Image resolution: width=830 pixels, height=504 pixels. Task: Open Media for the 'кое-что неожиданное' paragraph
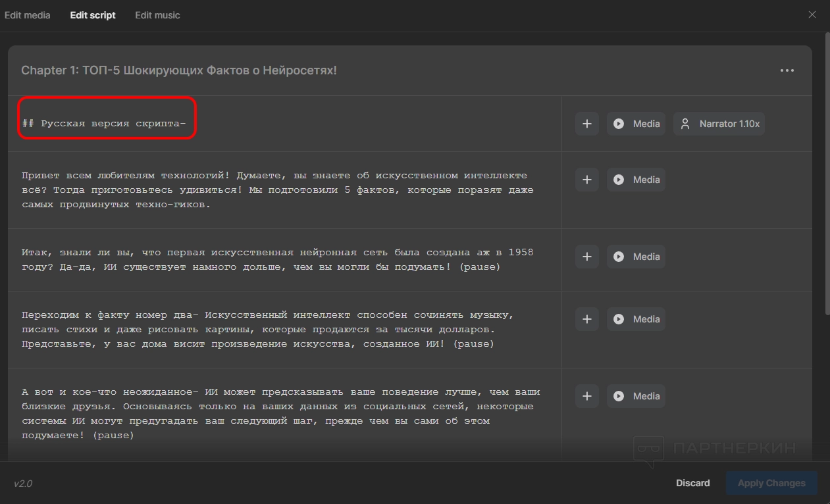click(636, 396)
